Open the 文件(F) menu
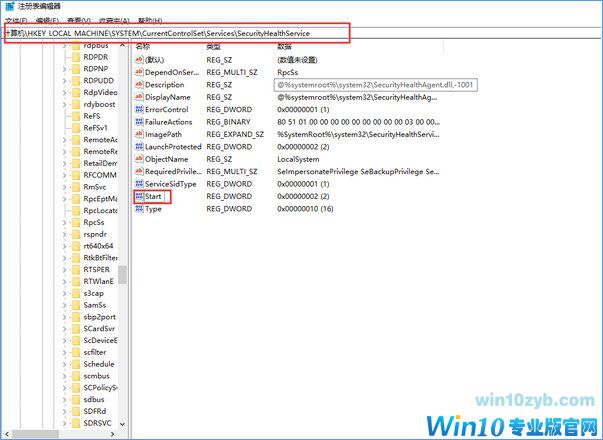The height and width of the screenshot is (440, 603). [16, 20]
